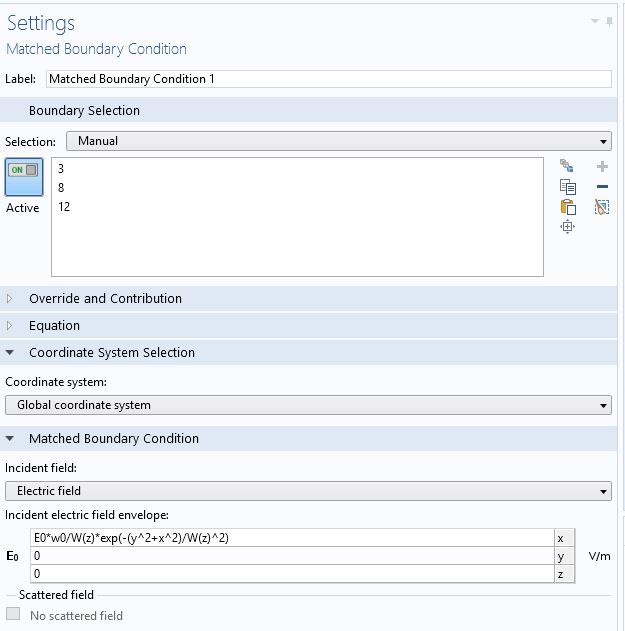
Task: Collapse the Matched Boundary Condition section
Action: click(113, 438)
